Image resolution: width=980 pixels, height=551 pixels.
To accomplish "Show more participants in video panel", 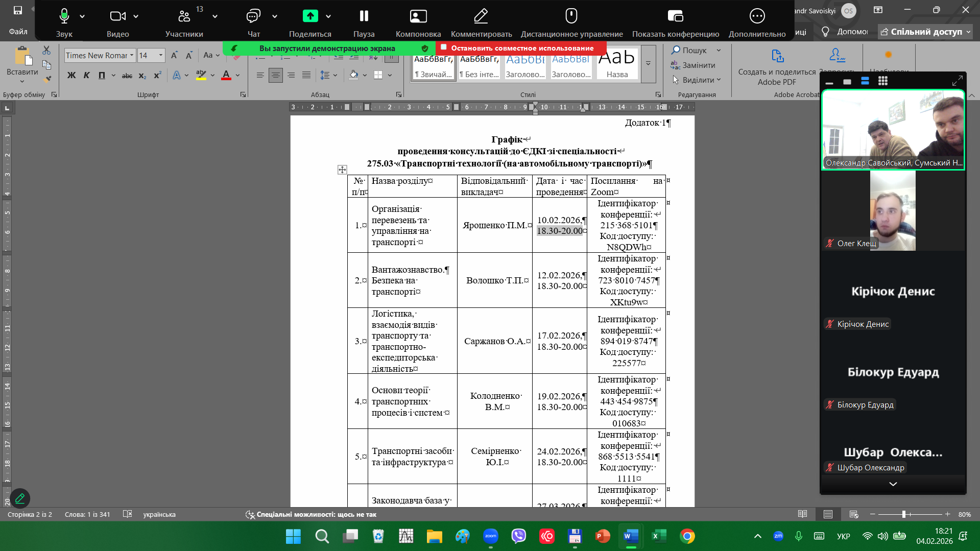I will coord(892,484).
